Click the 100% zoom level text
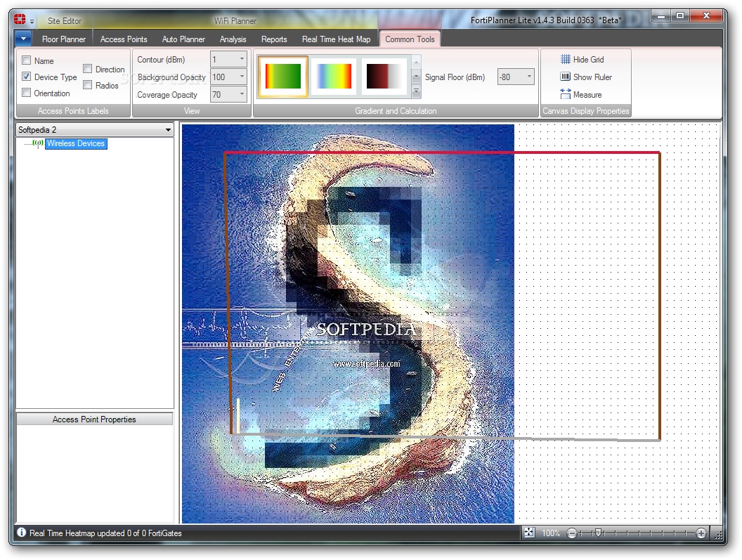Viewport: 742px width, 560px height. coord(550,533)
